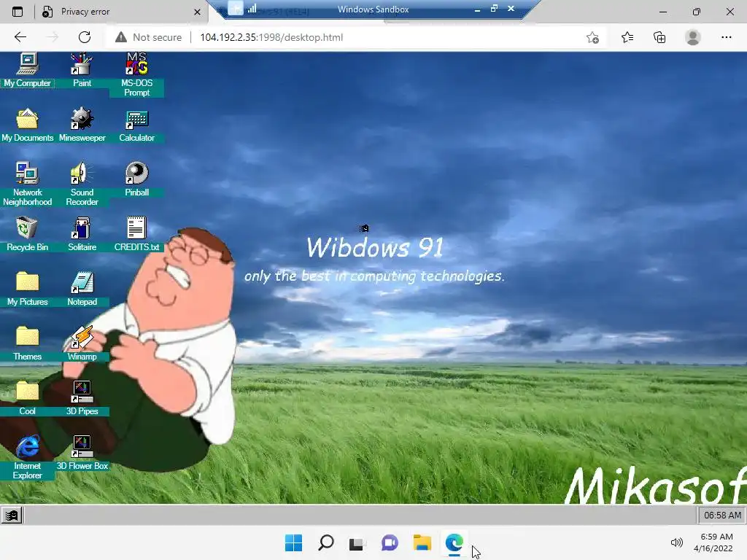Open the Internet Explorer icon
747x560 pixels.
pyautogui.click(x=27, y=457)
